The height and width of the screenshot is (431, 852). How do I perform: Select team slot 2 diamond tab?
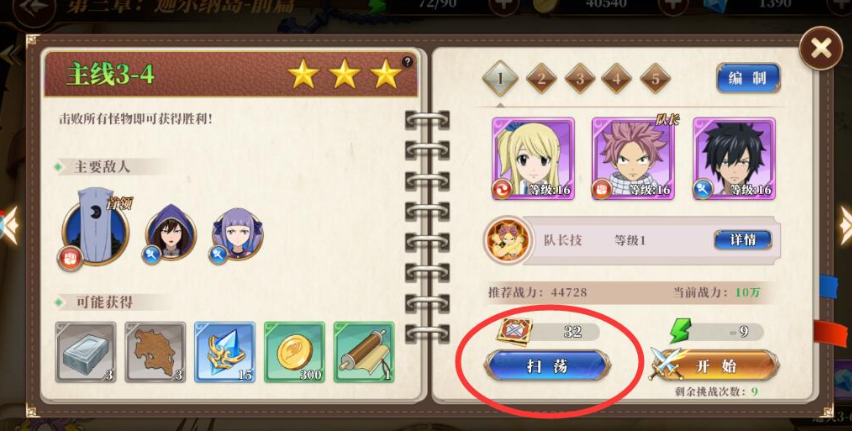(541, 78)
